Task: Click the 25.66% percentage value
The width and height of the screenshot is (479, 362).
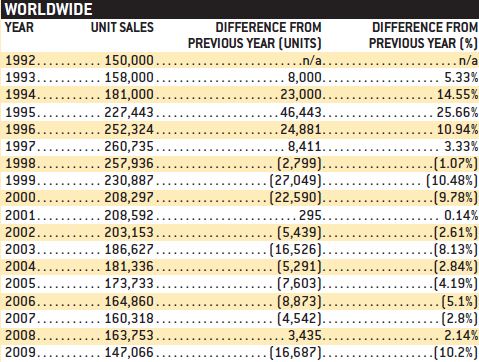Action: [457, 112]
